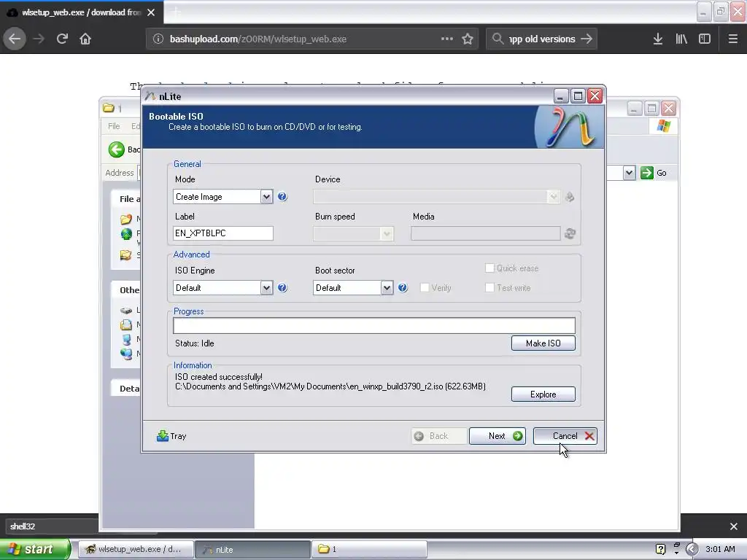Open the Burn speed dropdown

pyautogui.click(x=387, y=233)
